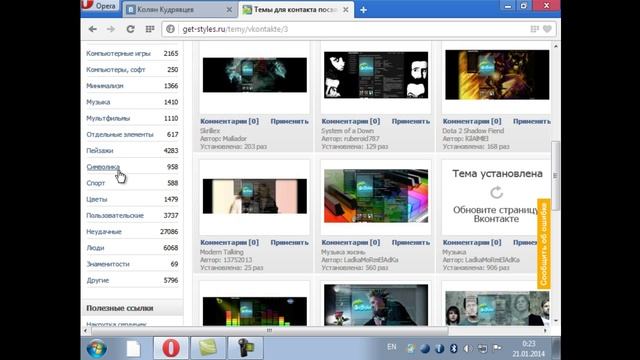
Task: Select the 'Темы для контакта' tab
Action: tap(296, 9)
